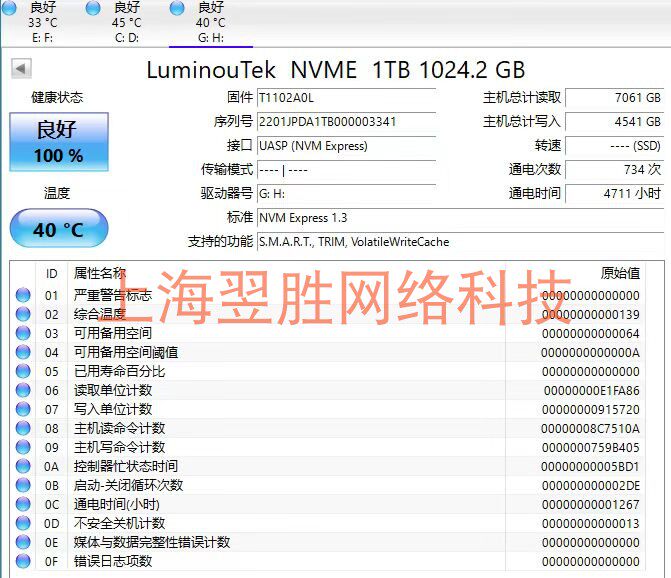This screenshot has height=578, width=671.
Task: Click the status circle for row 07
Action: pos(23,409)
